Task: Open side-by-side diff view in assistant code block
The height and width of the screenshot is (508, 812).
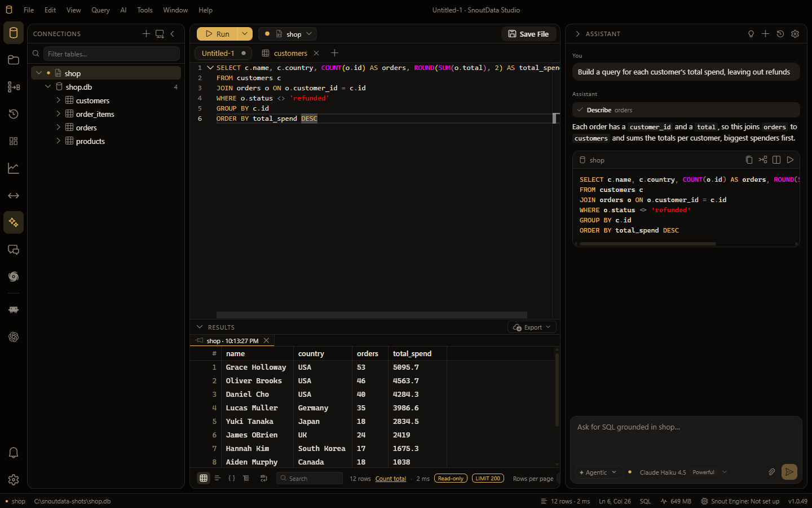Action: point(776,160)
